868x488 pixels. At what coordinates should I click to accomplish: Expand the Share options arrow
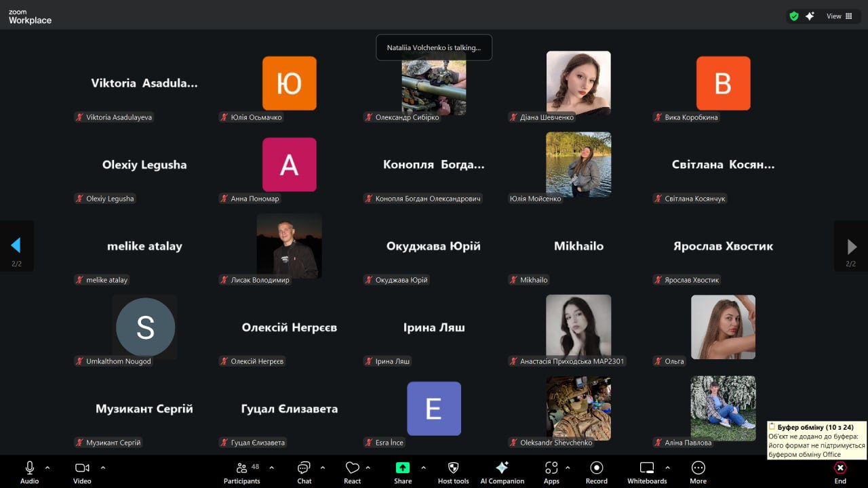click(x=423, y=468)
